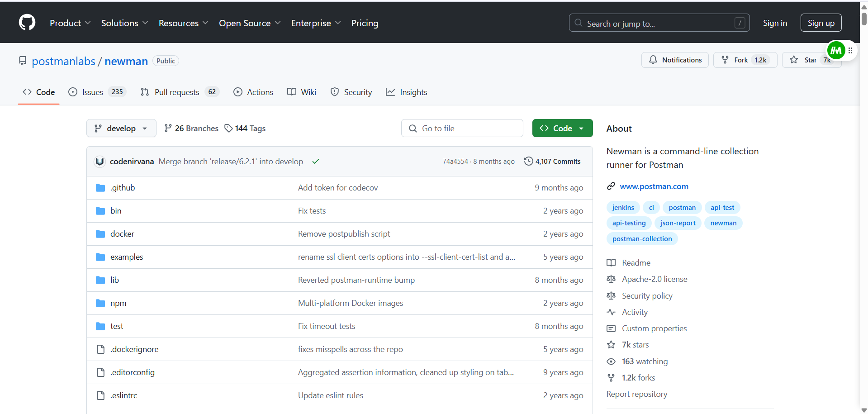Open the Insights tab
Screen dimensions: 868x414
pyautogui.click(x=407, y=92)
